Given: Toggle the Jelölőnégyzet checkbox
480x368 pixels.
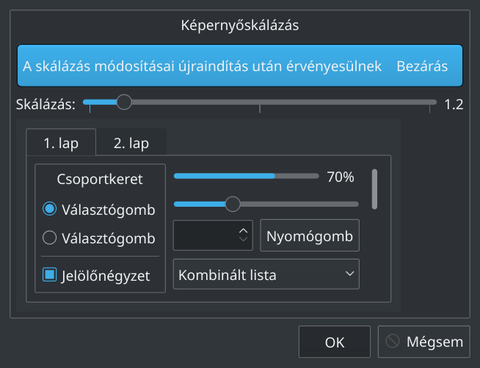Looking at the screenshot, I should pyautogui.click(x=50, y=275).
